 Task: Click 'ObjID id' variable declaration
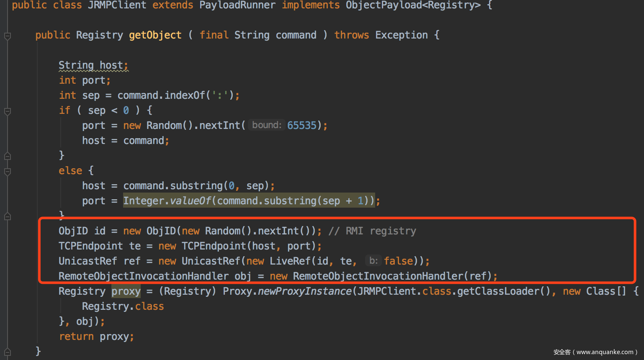(x=82, y=231)
